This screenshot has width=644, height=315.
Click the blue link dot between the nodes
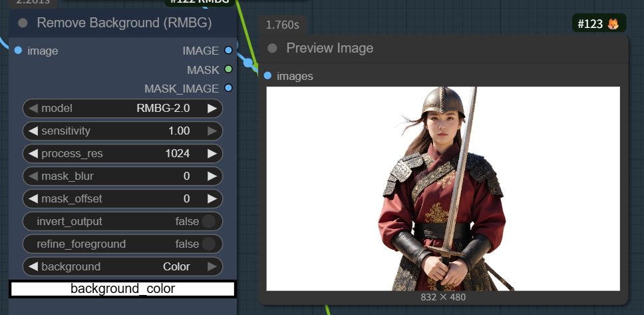[x=248, y=63]
